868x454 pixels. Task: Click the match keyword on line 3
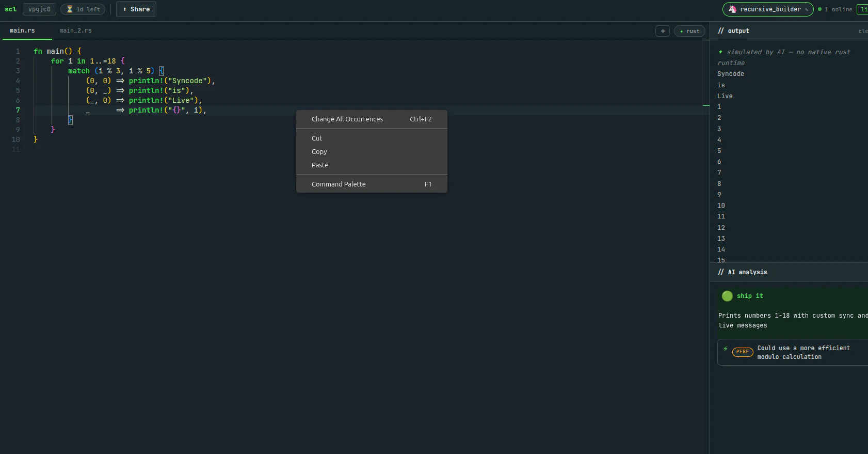[79, 71]
